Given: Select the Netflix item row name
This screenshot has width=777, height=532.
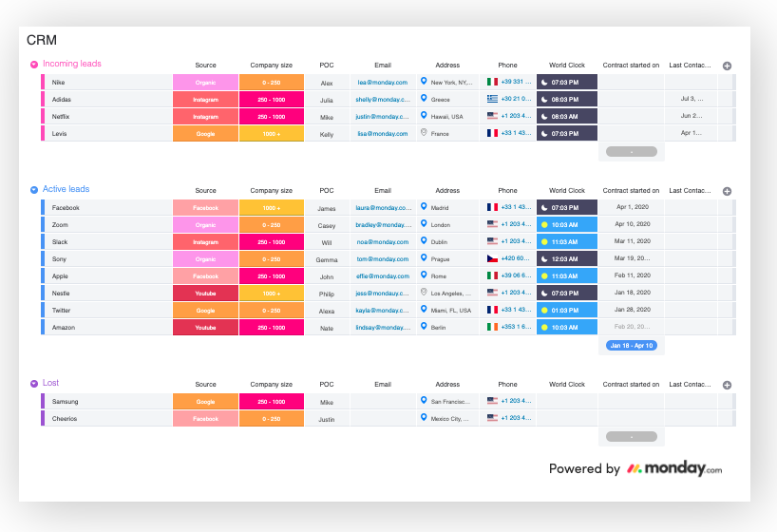Looking at the screenshot, I should click(61, 117).
